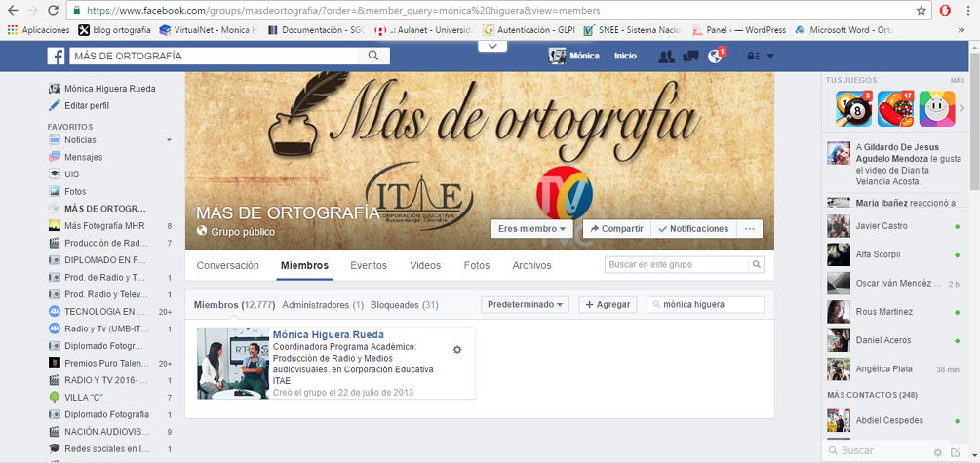Reload the page
The width and height of the screenshot is (980, 463).
pyautogui.click(x=53, y=11)
